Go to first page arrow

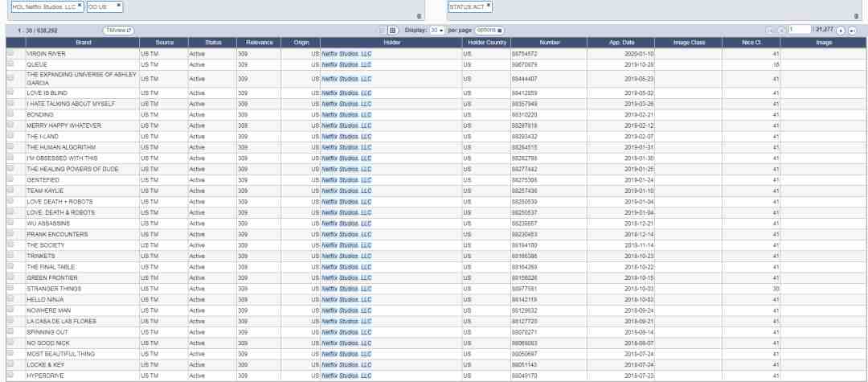(770, 31)
